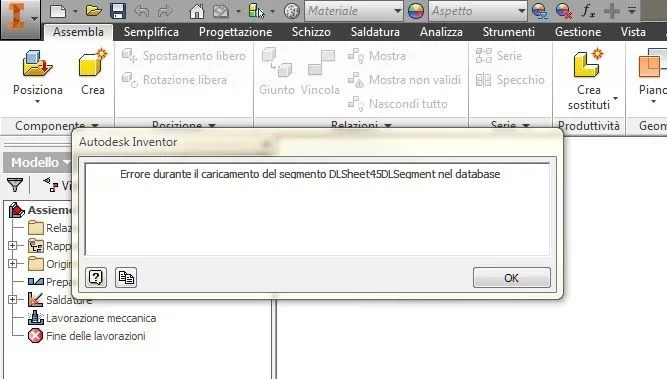Click the Serie pattern button
Screen dimensions: 667x379
pyautogui.click(x=499, y=56)
